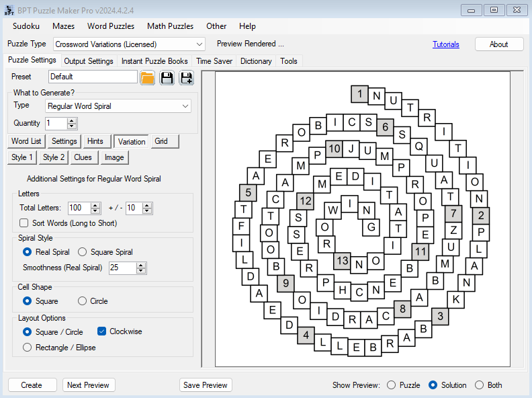Show preview of both puzzle and solution
This screenshot has height=398, width=532.
[479, 385]
